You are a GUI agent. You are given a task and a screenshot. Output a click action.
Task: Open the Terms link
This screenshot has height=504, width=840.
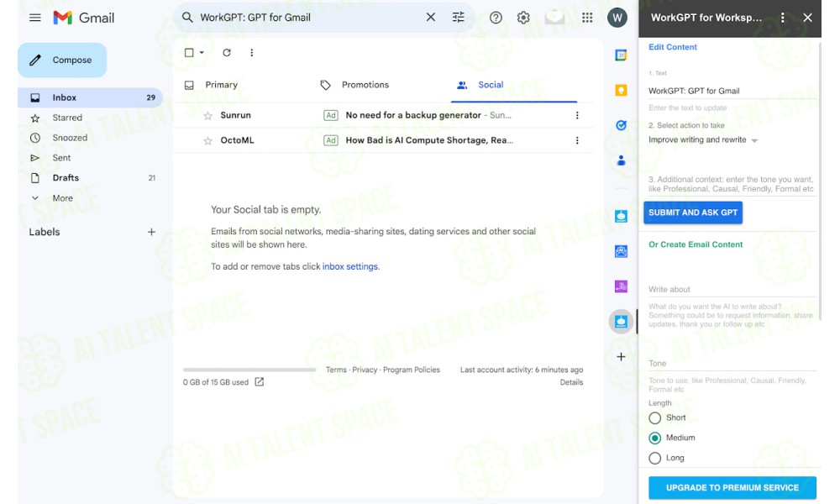(x=336, y=370)
